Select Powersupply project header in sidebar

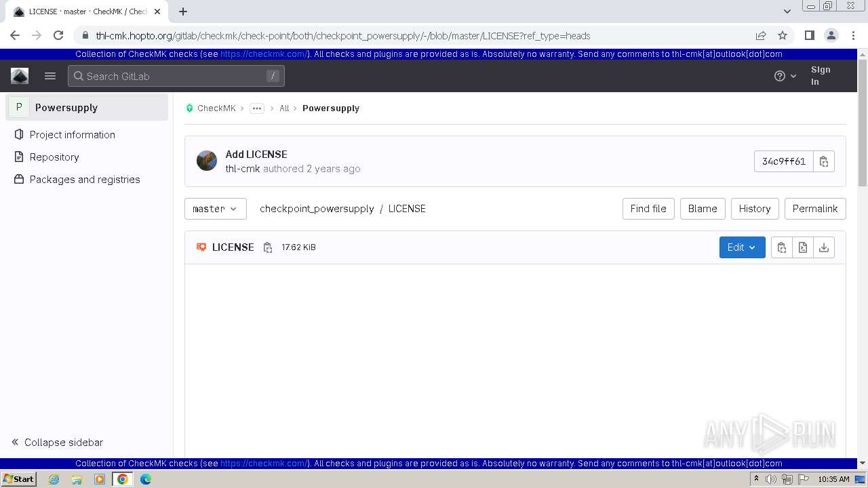(x=87, y=107)
